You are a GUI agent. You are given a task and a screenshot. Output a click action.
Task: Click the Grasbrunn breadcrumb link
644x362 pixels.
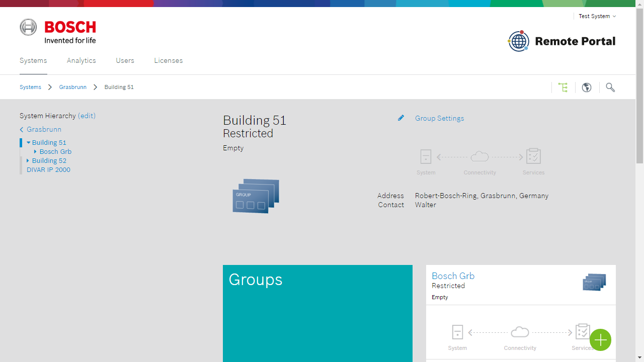click(x=73, y=87)
